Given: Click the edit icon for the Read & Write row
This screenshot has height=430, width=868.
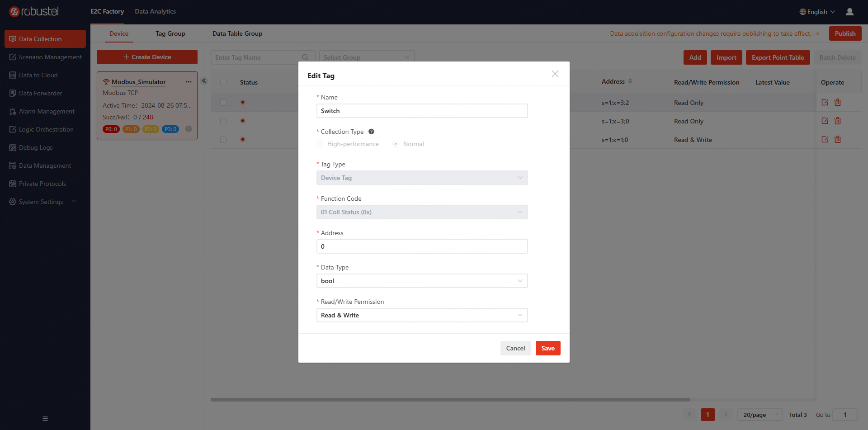Looking at the screenshot, I should point(825,140).
